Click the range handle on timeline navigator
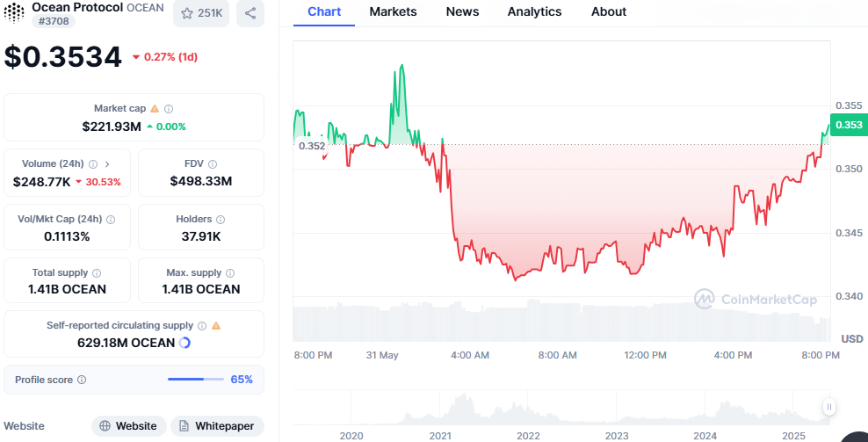The image size is (868, 442). click(x=828, y=407)
